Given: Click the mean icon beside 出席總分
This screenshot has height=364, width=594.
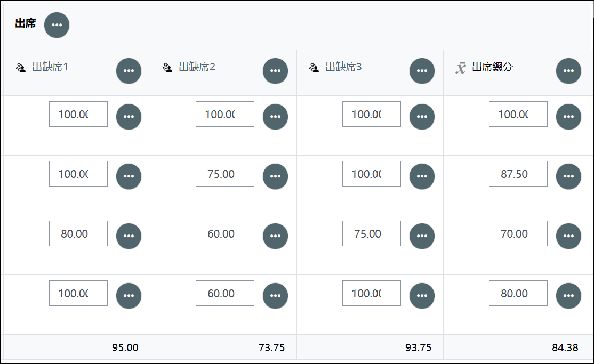Looking at the screenshot, I should click(461, 68).
